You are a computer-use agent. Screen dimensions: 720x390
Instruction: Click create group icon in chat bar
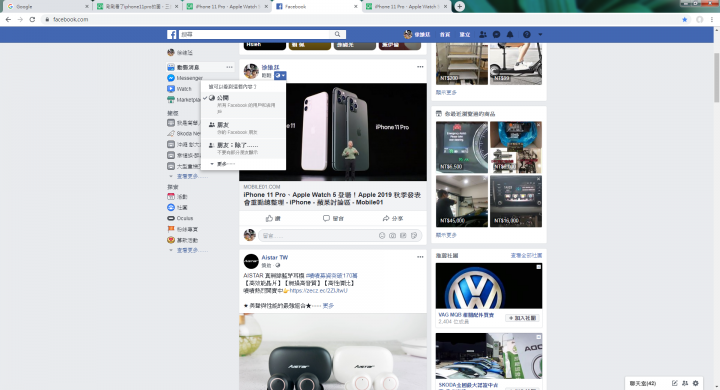685,383
